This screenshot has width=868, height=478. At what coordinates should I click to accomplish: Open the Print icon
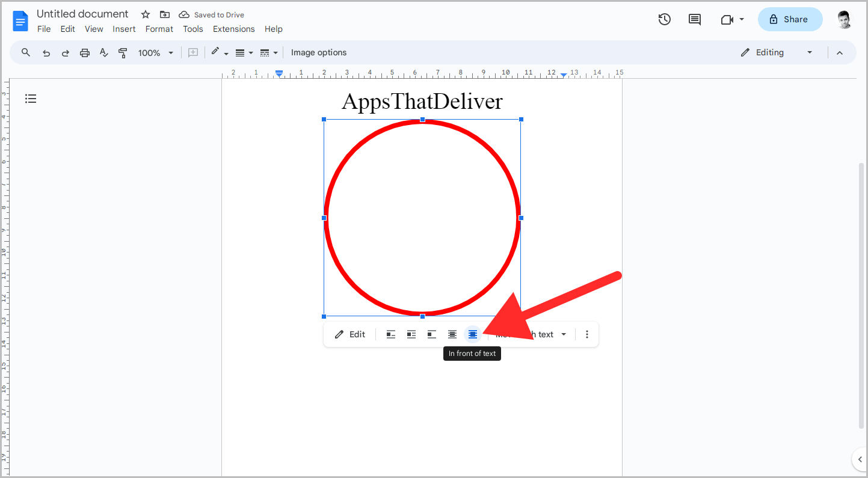(x=84, y=52)
